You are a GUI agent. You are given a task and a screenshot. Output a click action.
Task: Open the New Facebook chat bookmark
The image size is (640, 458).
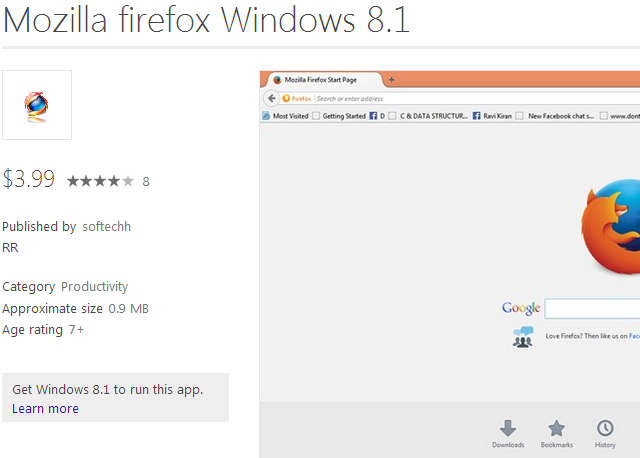click(x=555, y=116)
